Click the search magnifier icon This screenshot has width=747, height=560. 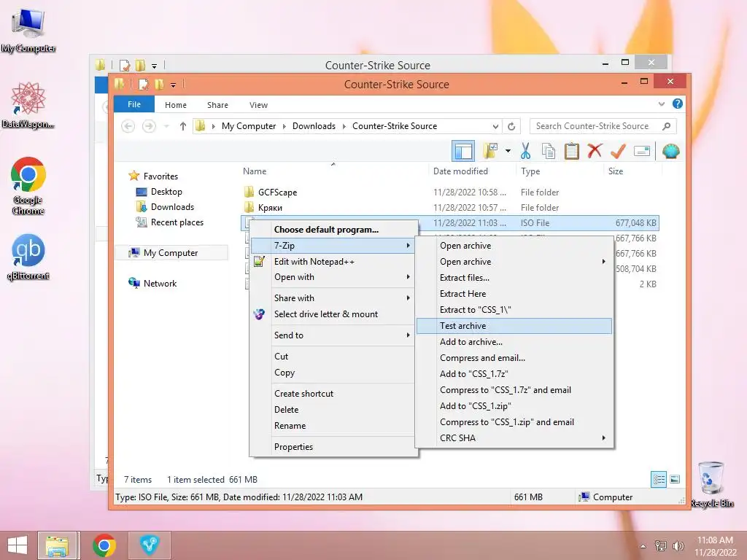(x=667, y=126)
